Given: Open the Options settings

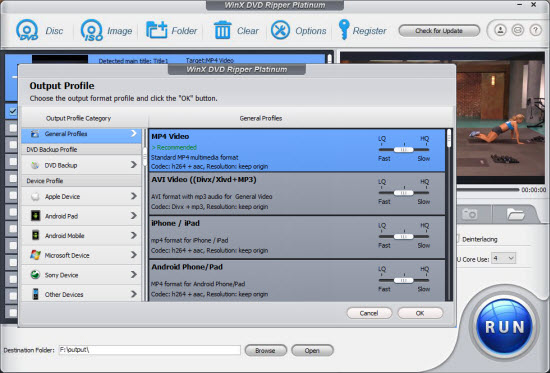Looking at the screenshot, I should (280, 30).
